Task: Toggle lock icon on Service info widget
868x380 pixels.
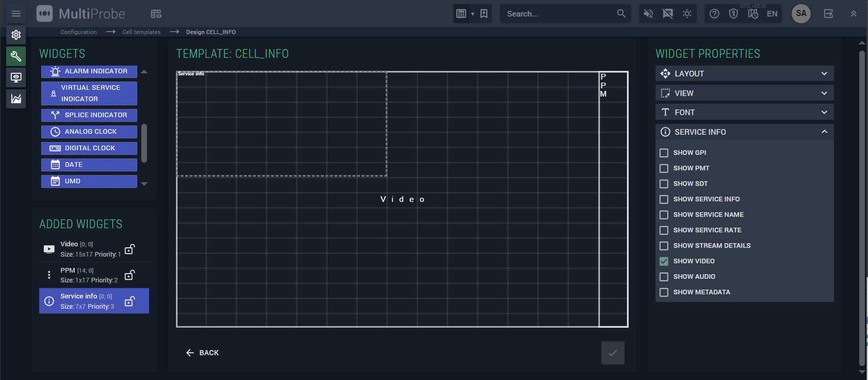Action: tap(130, 301)
